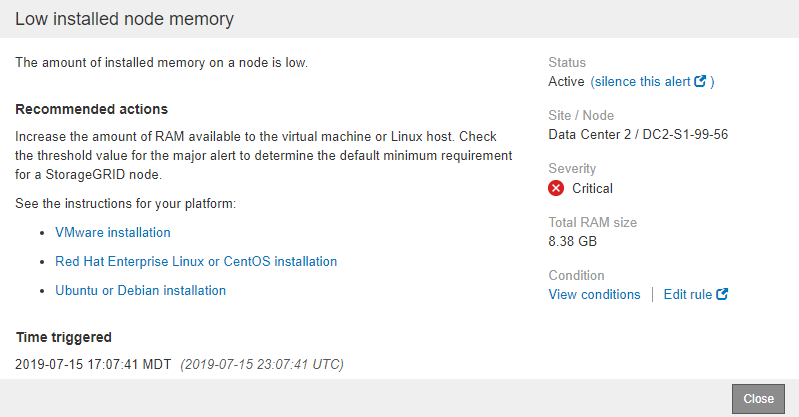Image resolution: width=799 pixels, height=417 pixels.
Task: Click the 8.38 GB total RAM value
Action: tap(572, 241)
